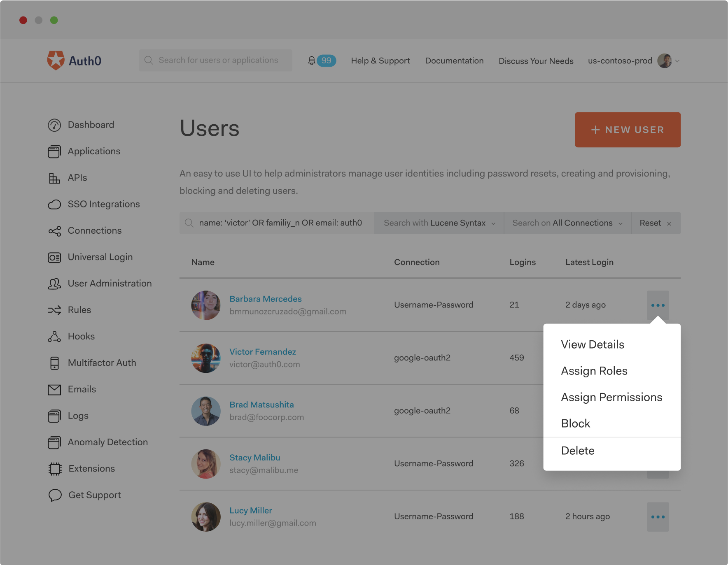Viewport: 728px width, 565px height.
Task: Open the Anomaly Detection page
Action: pyautogui.click(x=107, y=442)
